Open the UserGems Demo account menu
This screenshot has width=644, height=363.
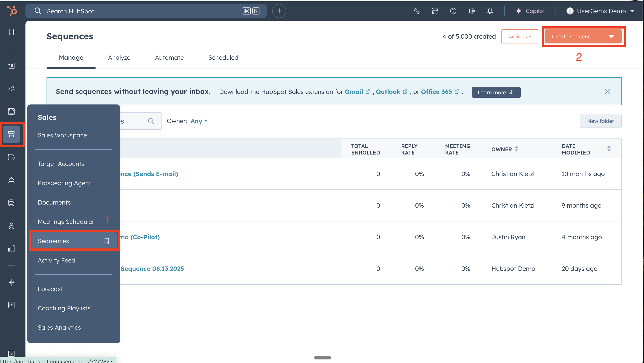600,11
